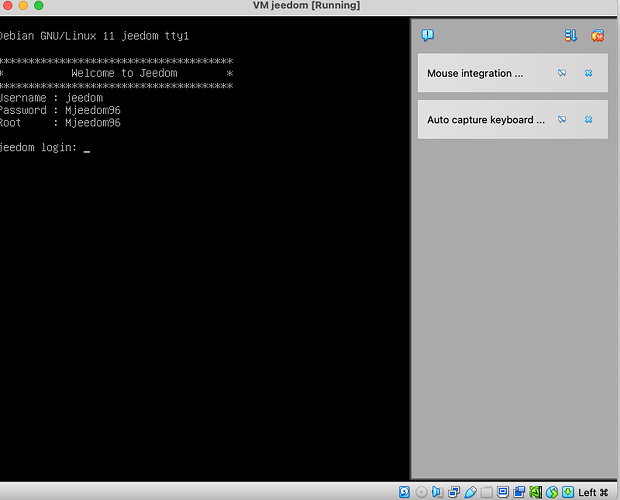Click the 'Password : Mjeedom96' line
Screen dimensions: 620x500
(60, 110)
